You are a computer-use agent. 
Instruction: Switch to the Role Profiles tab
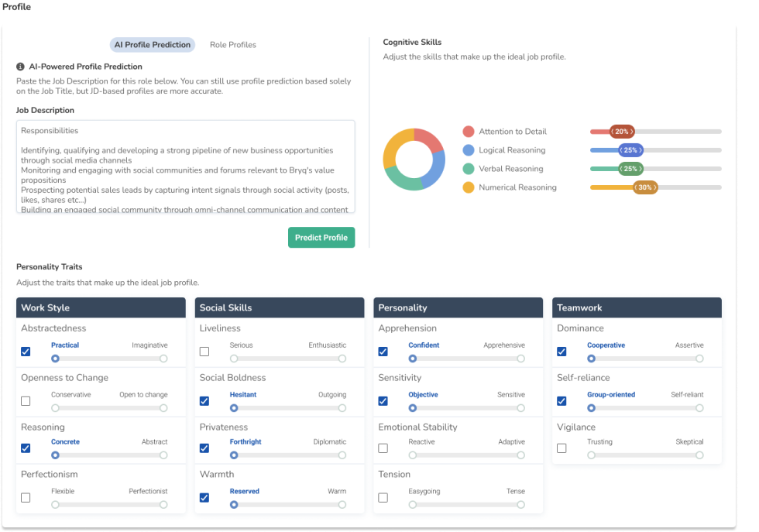(x=232, y=45)
